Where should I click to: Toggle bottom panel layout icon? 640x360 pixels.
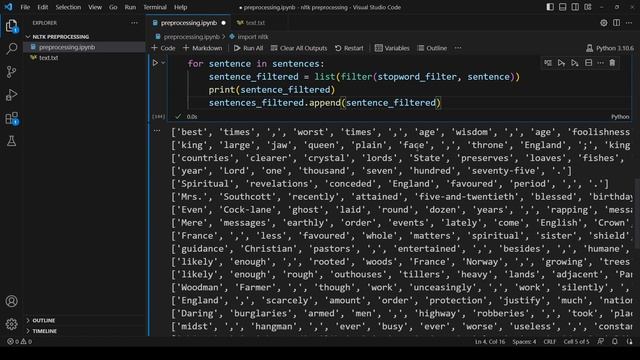pyautogui.click(x=562, y=7)
